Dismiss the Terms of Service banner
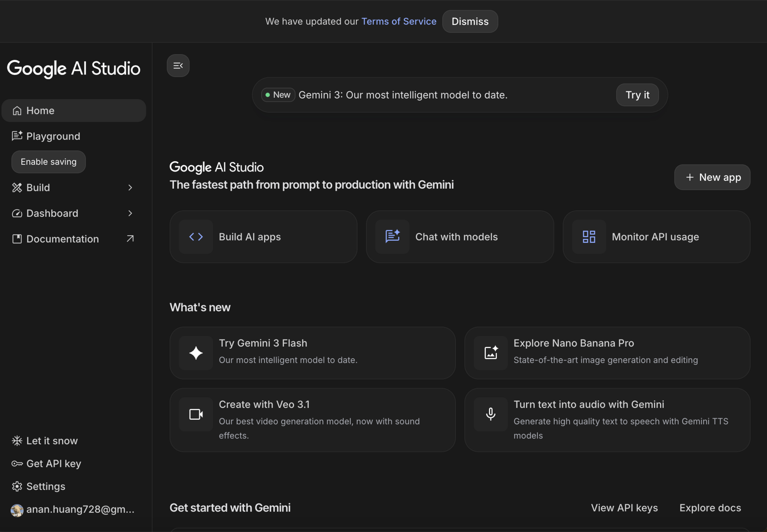The image size is (767, 532). pos(470,21)
